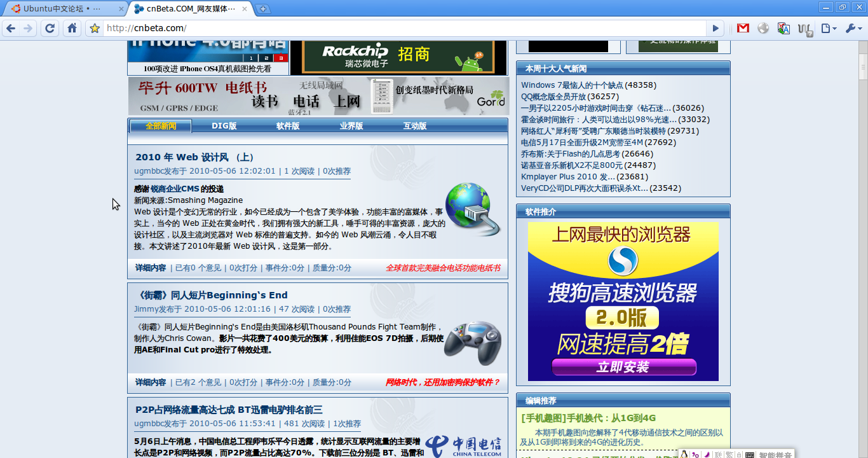Click slide number 2 on iPhone banner
The width and height of the screenshot is (868, 458).
[266, 58]
